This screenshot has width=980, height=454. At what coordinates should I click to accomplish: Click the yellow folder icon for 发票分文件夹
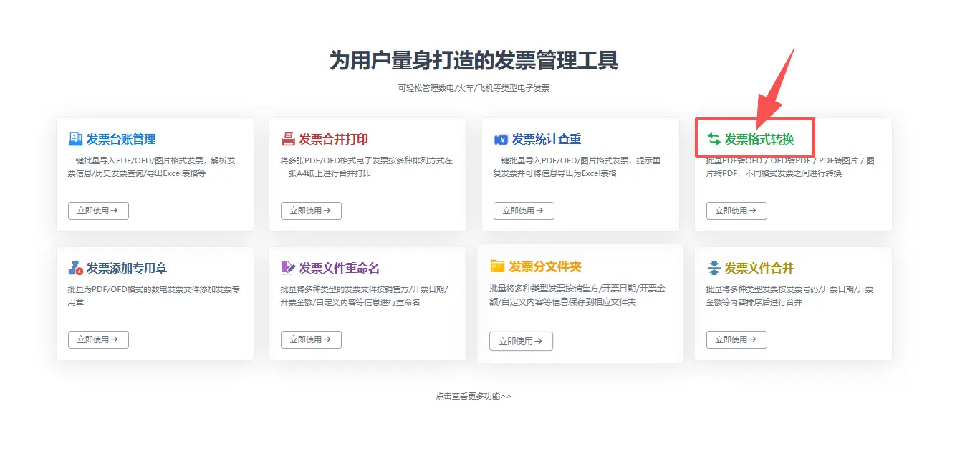click(x=497, y=266)
